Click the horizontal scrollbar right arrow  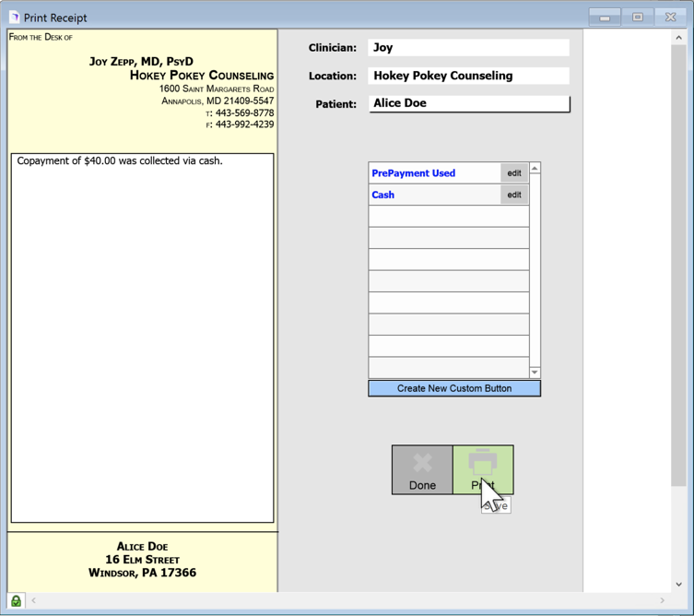pyautogui.click(x=662, y=600)
